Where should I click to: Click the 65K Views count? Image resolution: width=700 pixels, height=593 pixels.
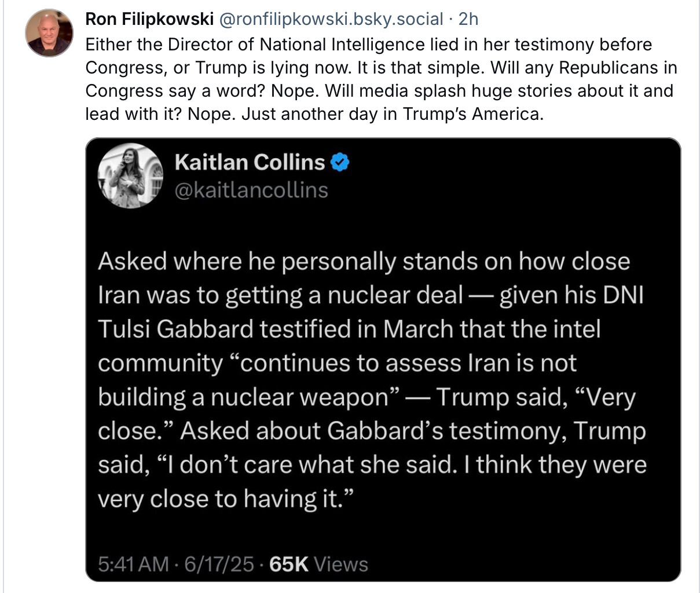(319, 564)
